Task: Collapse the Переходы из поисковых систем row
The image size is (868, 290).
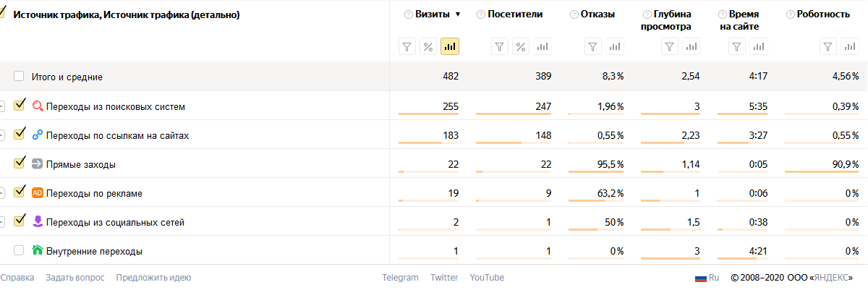Action: click(1, 106)
